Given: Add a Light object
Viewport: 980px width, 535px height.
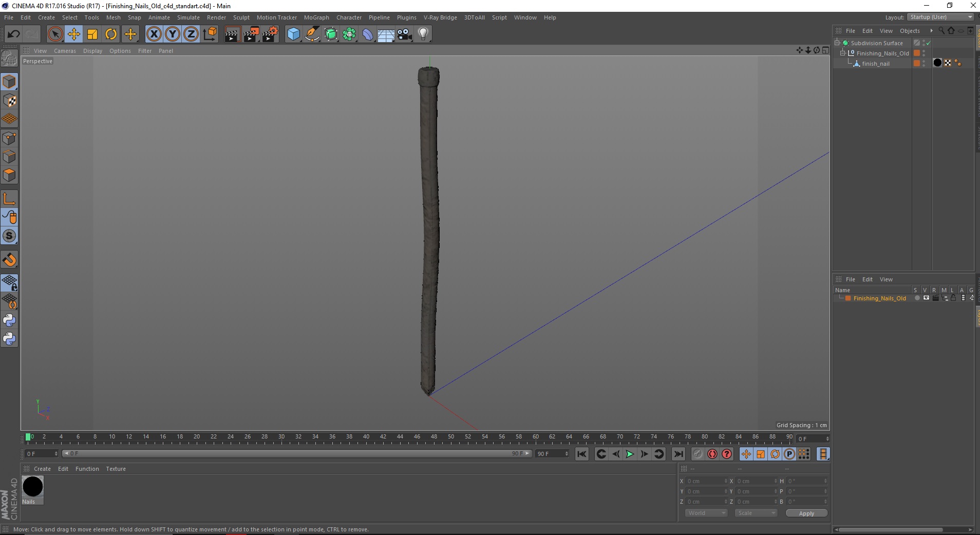Looking at the screenshot, I should (423, 34).
